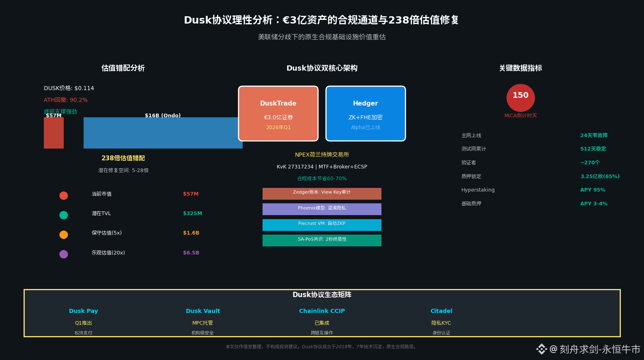Select the red $57M chart bar
644x360 pixels.
54,133
